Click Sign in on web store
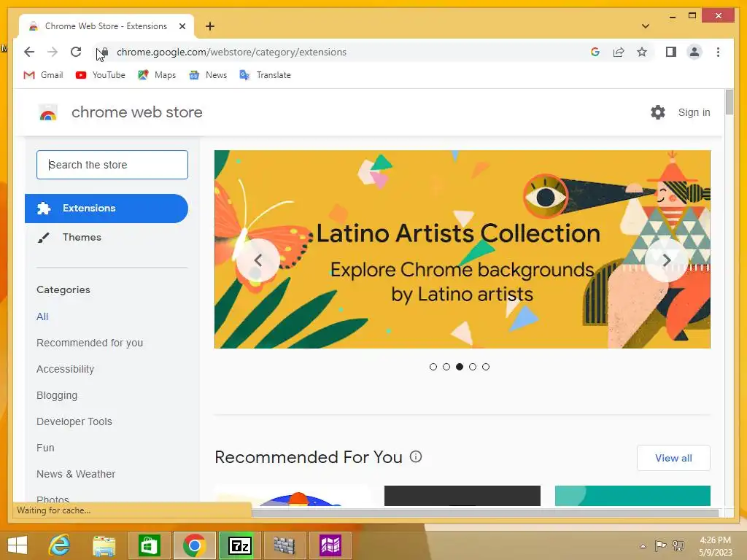Screen dimensions: 747x560 694,112
